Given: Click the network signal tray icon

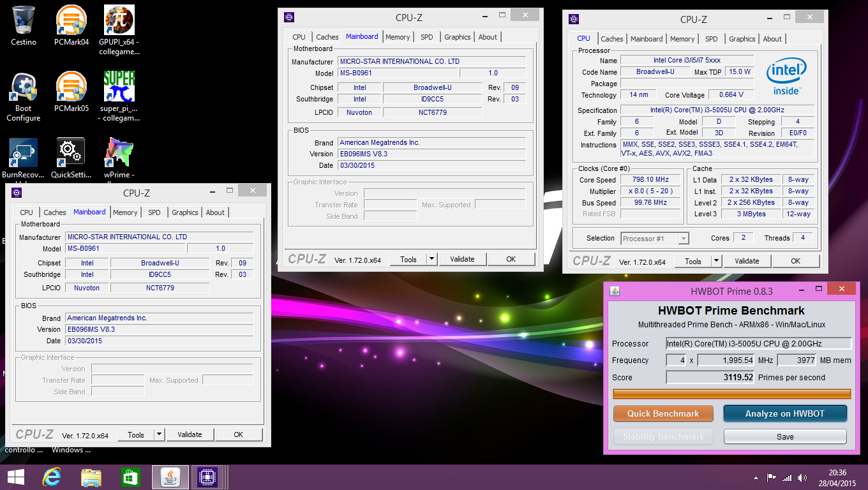Looking at the screenshot, I should pyautogui.click(x=787, y=477).
